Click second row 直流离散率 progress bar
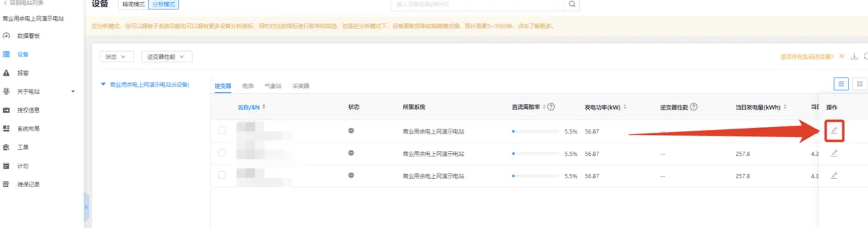 536,154
